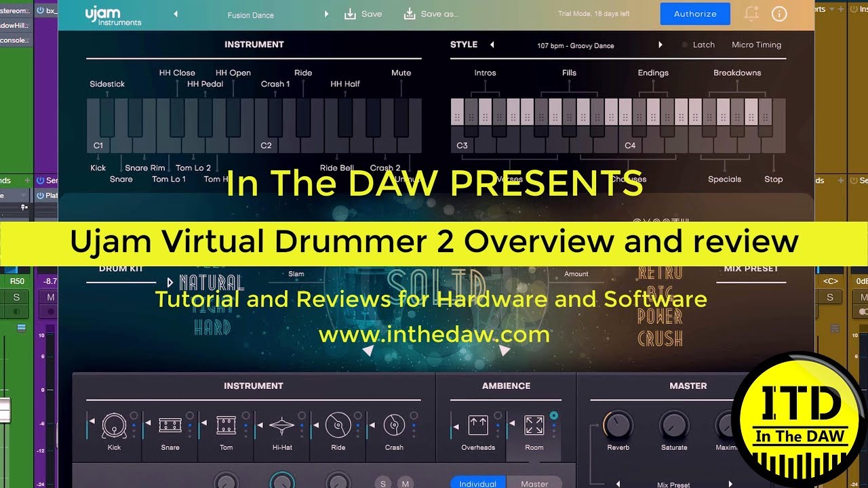The image size is (868, 488).
Task: Click the Reverb knob
Action: click(x=618, y=426)
